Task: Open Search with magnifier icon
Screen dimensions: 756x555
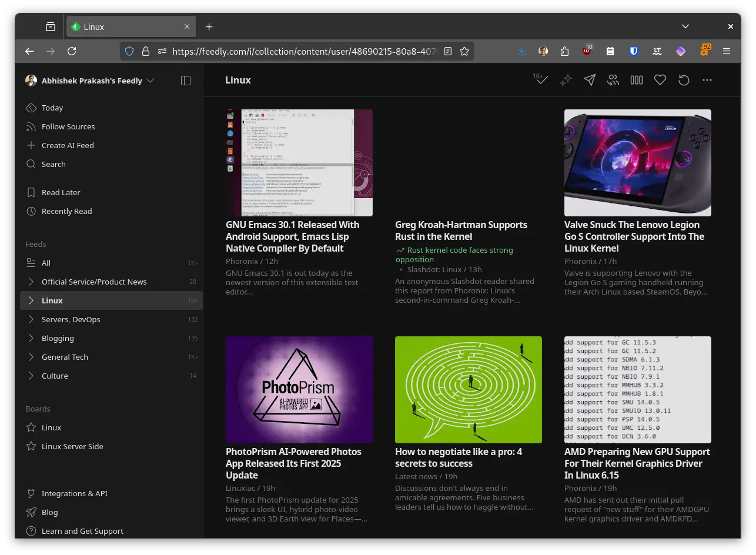Action: pyautogui.click(x=31, y=164)
